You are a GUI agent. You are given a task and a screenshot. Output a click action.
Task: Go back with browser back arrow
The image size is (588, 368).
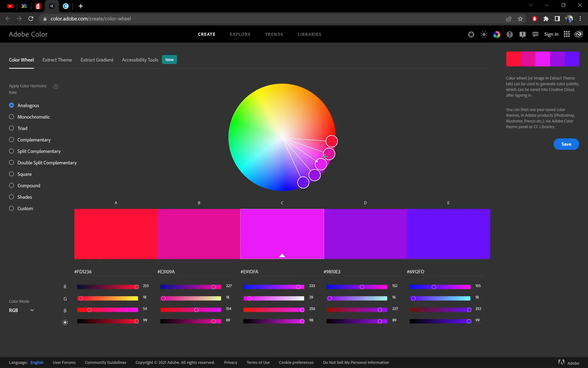[8, 19]
